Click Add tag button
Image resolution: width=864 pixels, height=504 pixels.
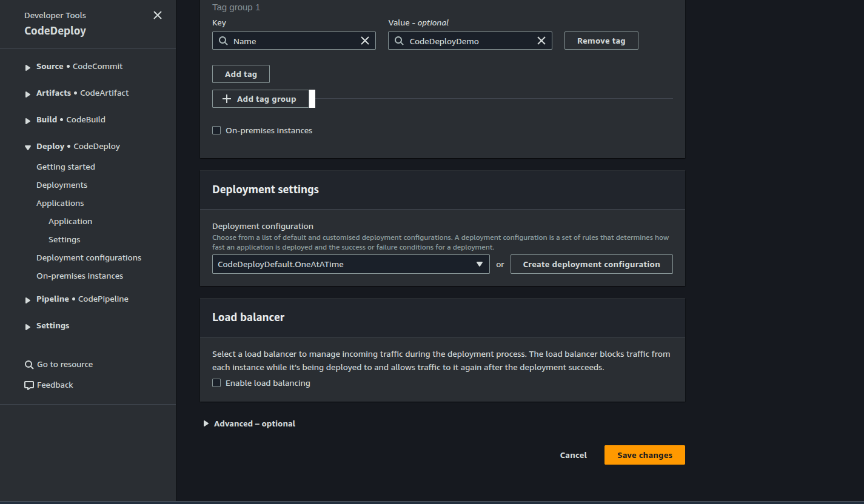tap(241, 74)
